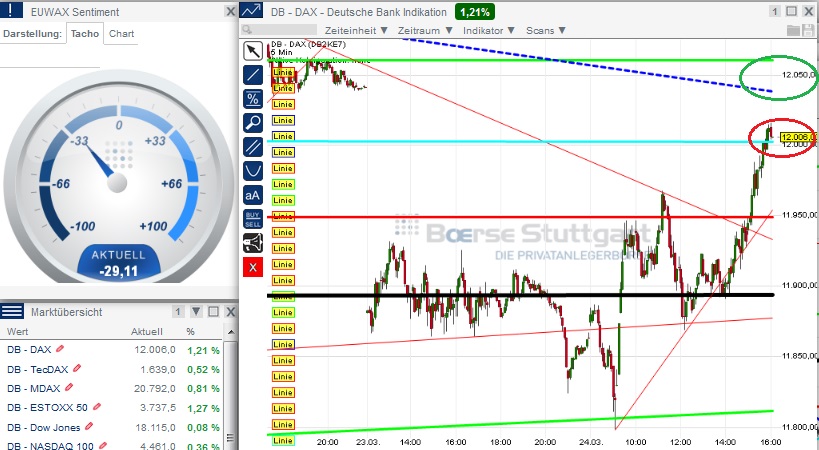Open the Scans dropdown

pyautogui.click(x=546, y=30)
